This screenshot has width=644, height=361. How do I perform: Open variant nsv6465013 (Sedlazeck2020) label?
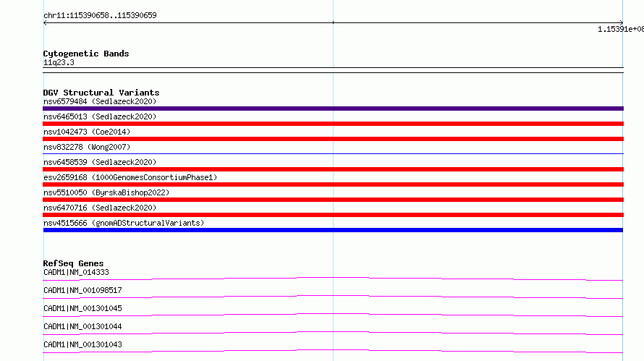100,116
